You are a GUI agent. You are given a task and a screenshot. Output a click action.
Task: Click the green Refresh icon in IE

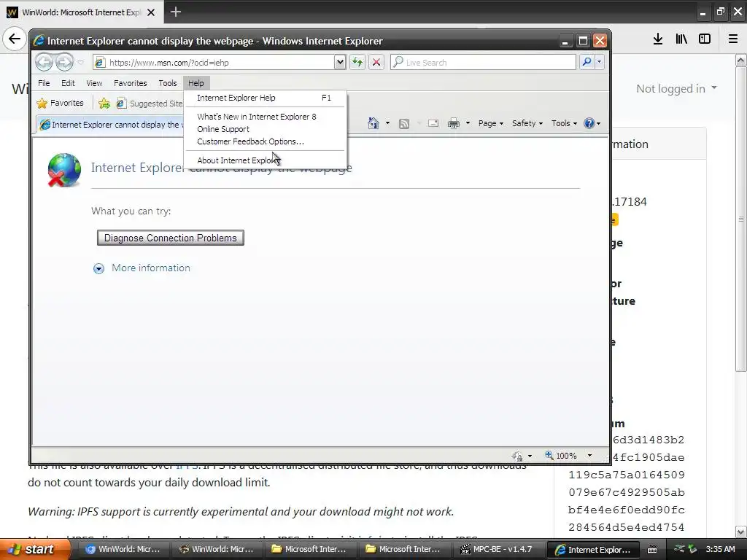(357, 62)
